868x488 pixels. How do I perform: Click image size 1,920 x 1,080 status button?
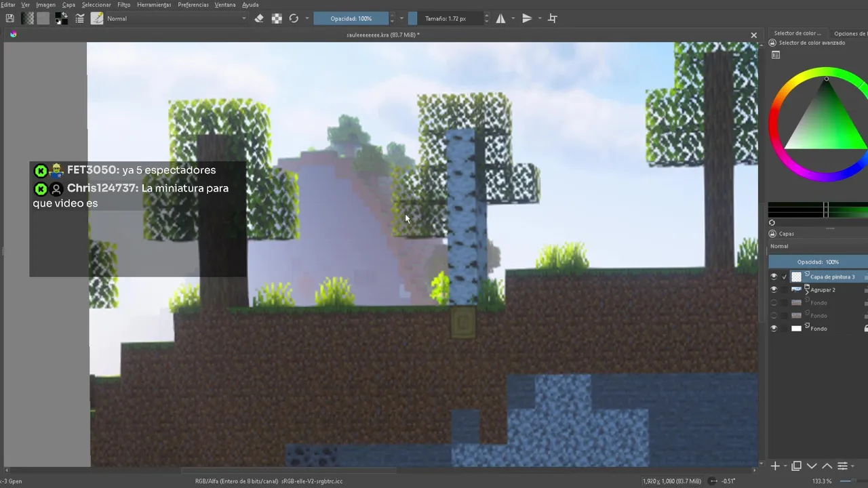[x=672, y=481]
